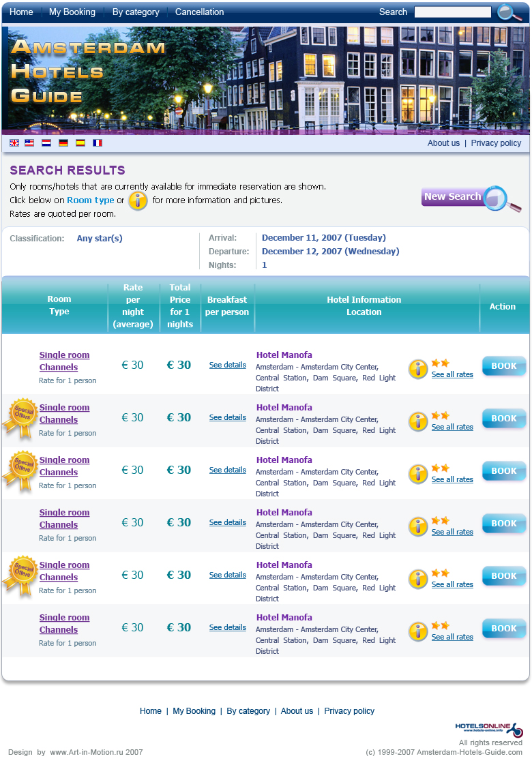Switch language with the UK flag
Image resolution: width=532 pixels, height=765 pixels.
click(x=14, y=143)
